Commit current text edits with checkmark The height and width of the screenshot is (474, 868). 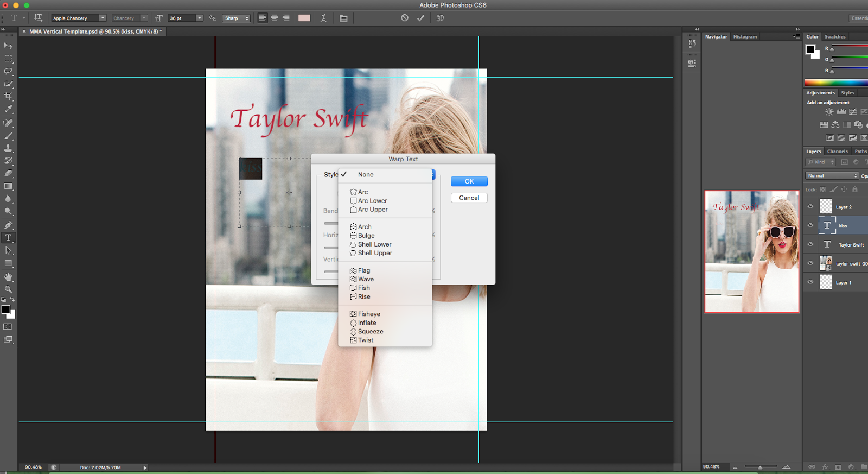420,18
